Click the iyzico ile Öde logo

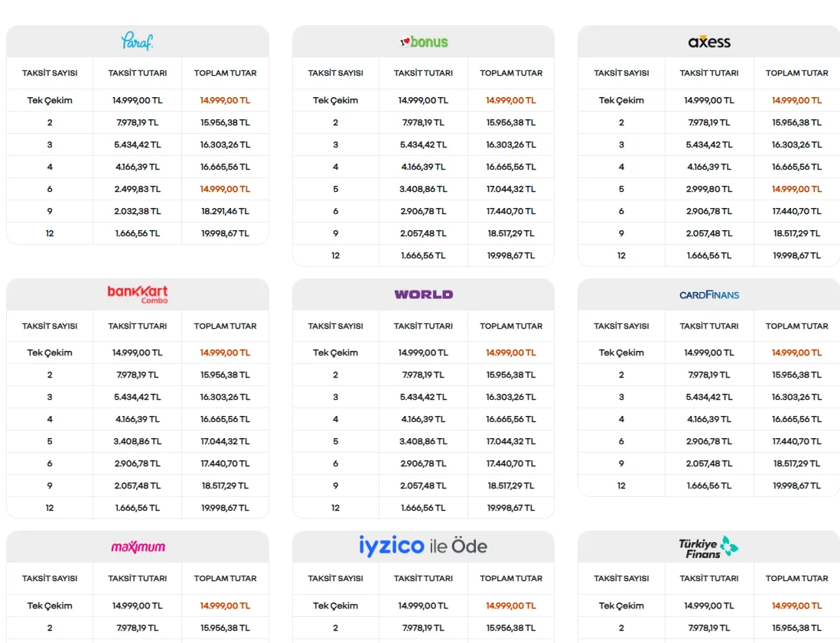click(423, 546)
